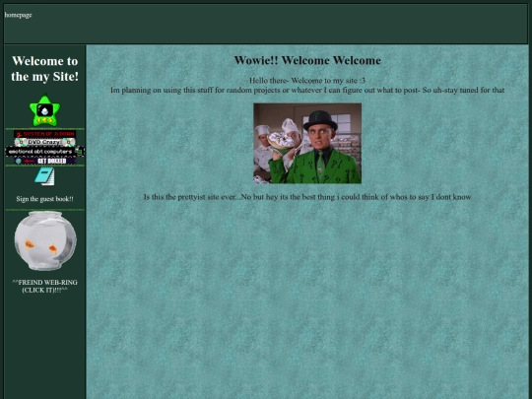Click the Riddler green suit image
532x399 pixels.
click(307, 144)
